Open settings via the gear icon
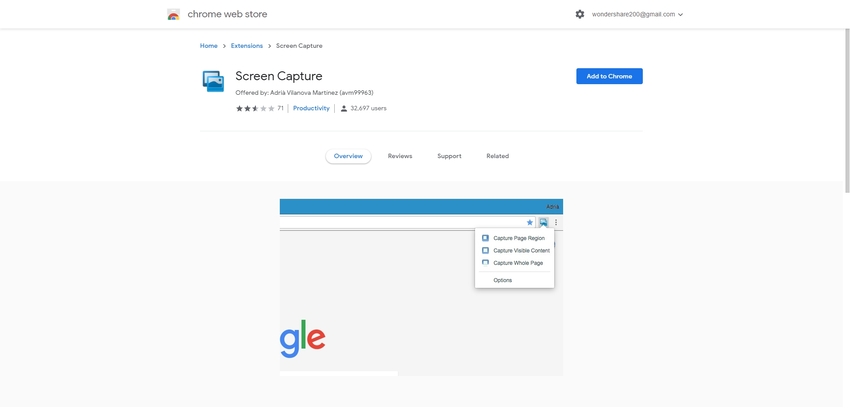Viewport: 850px width, 415px height. (579, 15)
